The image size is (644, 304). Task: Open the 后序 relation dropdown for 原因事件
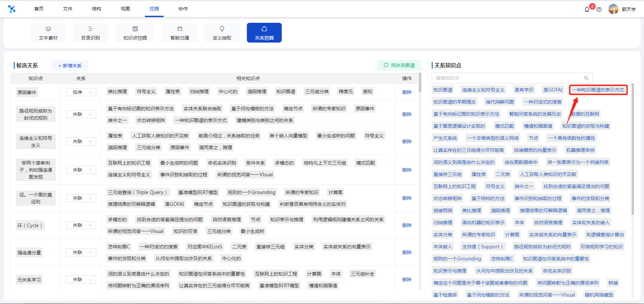click(81, 92)
